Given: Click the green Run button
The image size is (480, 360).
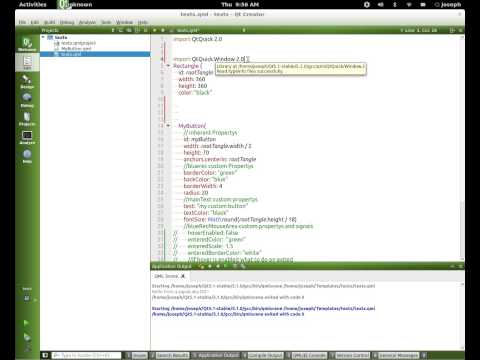Looking at the screenshot, I should click(26, 323).
